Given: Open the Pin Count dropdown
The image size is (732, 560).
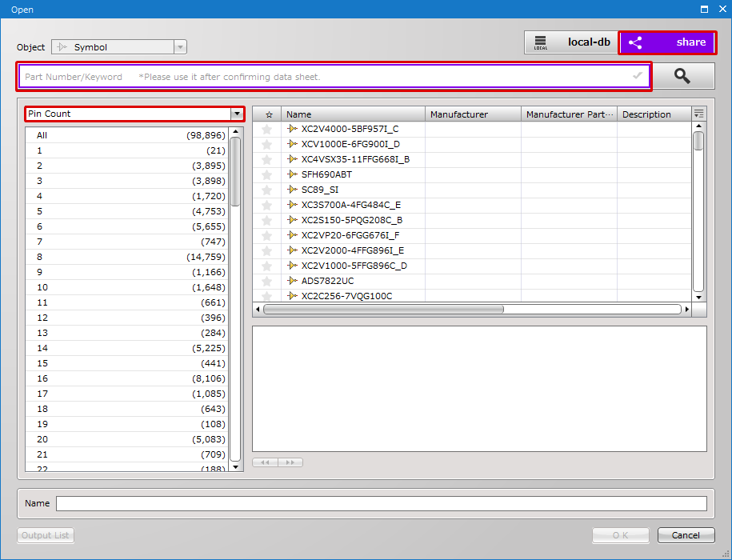Looking at the screenshot, I should (x=236, y=114).
